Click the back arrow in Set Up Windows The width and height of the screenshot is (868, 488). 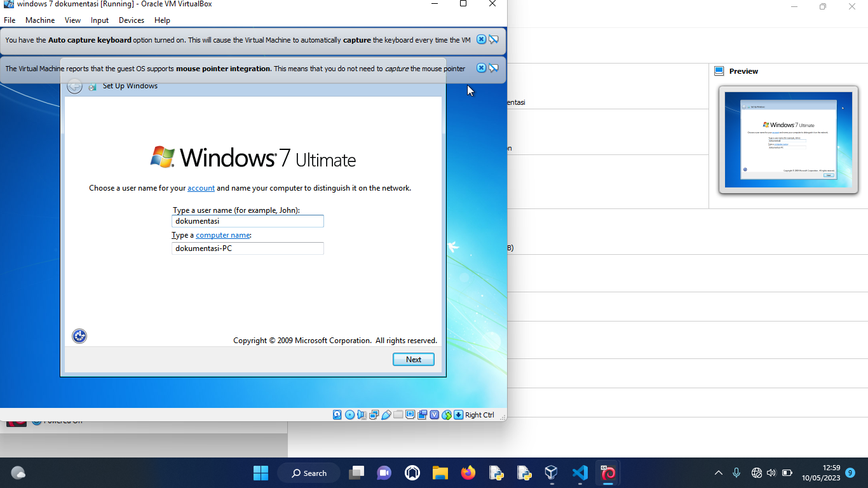tap(74, 86)
